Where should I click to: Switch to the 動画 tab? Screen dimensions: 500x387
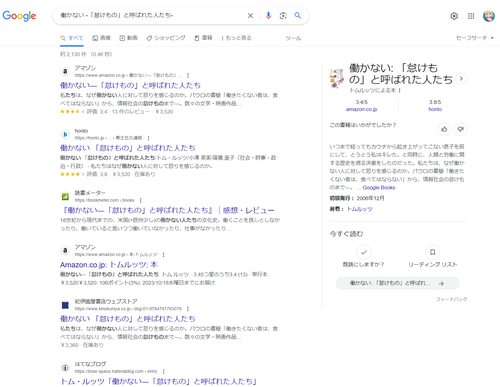129,38
